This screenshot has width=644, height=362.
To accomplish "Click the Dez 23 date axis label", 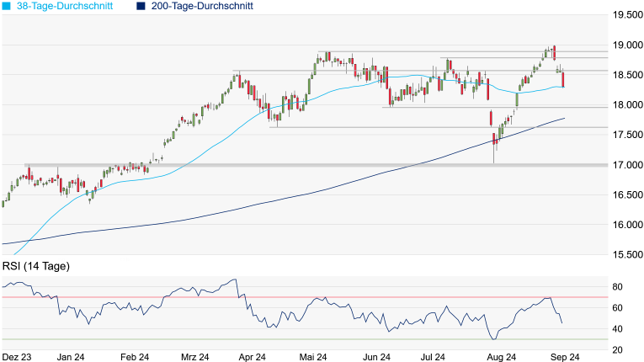I will (16, 356).
